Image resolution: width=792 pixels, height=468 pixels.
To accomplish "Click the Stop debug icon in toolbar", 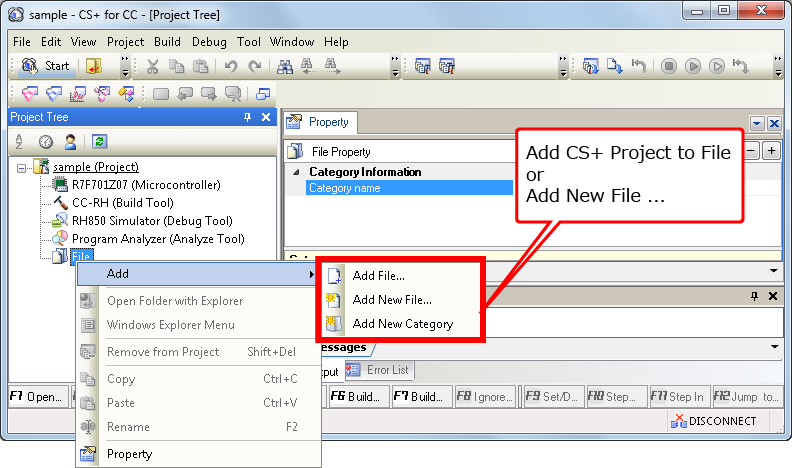I will point(667,66).
